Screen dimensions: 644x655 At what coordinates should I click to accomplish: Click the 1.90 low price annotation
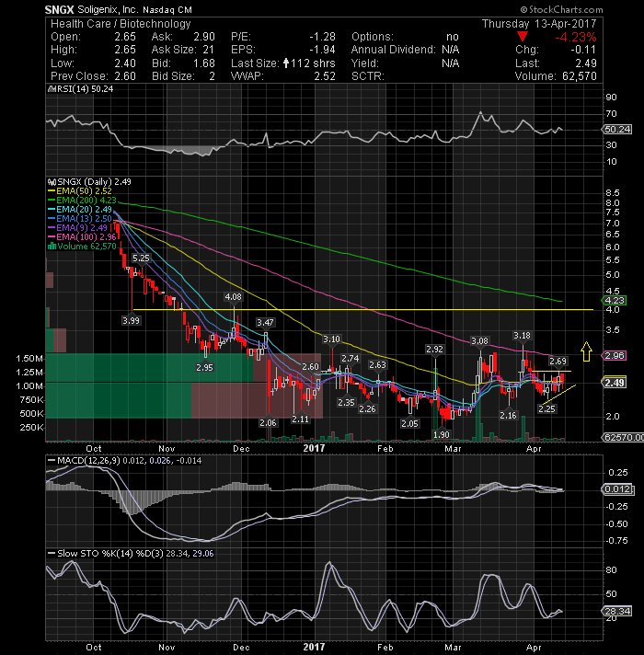(x=441, y=434)
